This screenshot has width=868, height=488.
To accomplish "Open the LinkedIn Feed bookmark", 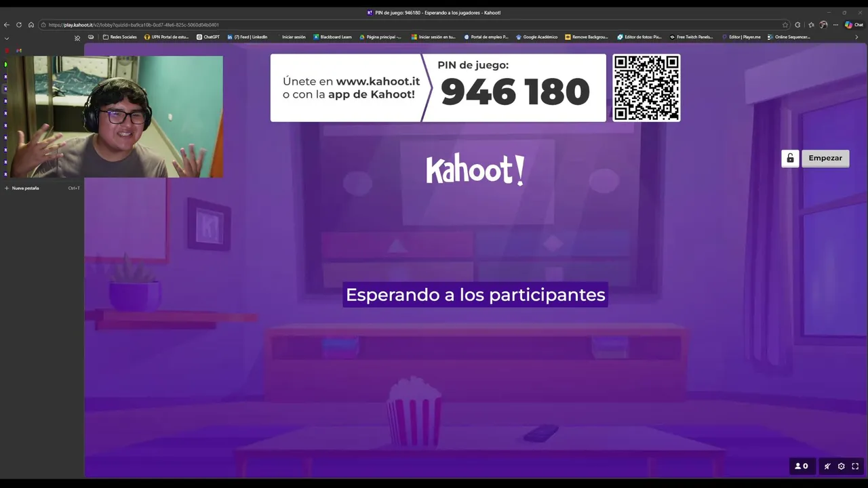I will (x=248, y=37).
